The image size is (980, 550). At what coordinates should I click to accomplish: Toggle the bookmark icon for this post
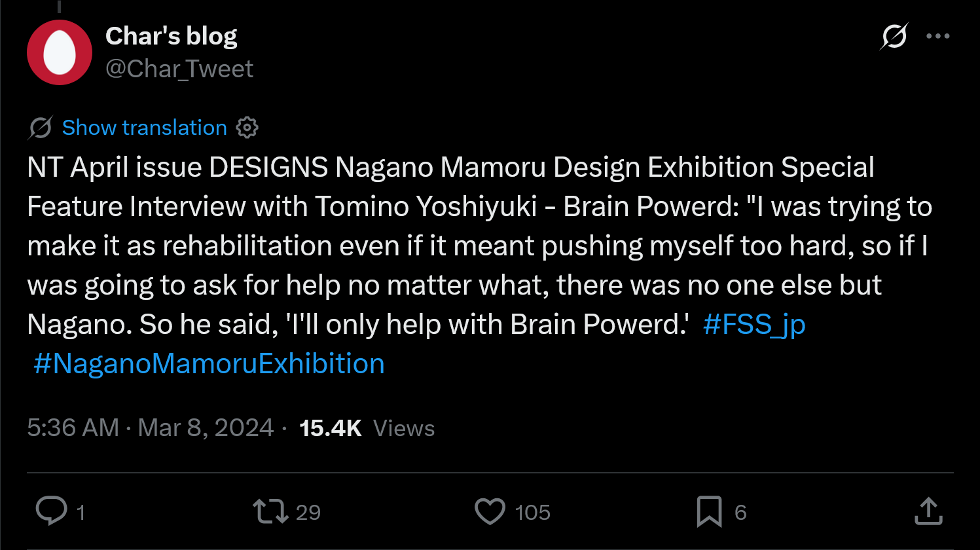(709, 511)
